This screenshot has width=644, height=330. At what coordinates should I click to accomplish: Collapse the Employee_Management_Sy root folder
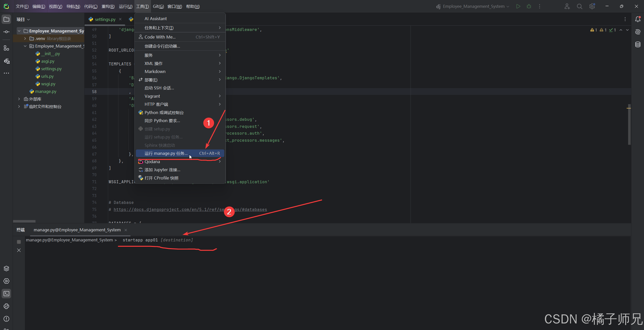19,31
